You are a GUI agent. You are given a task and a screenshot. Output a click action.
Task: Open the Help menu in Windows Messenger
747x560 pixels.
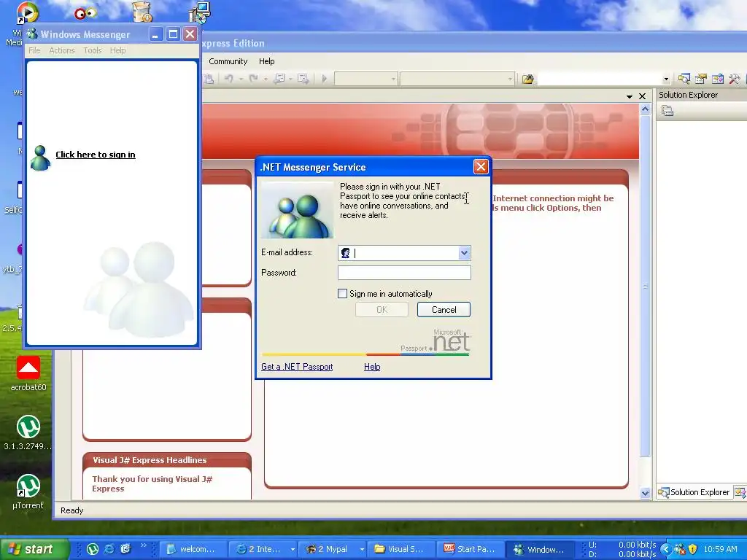click(x=117, y=50)
